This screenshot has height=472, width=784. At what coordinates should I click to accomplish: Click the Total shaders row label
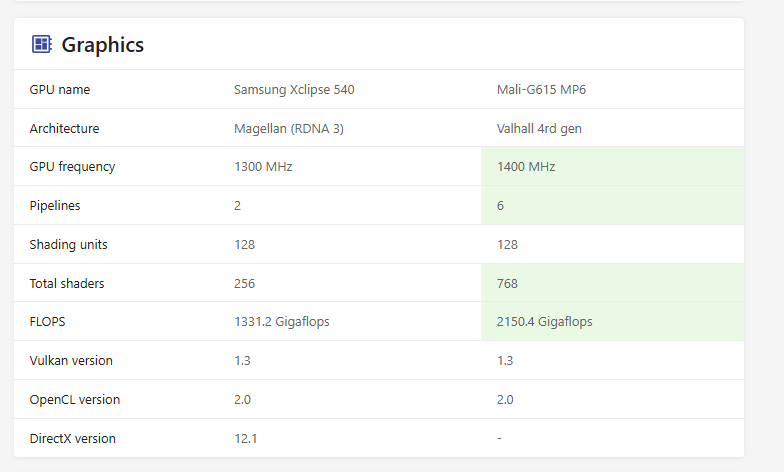coord(67,284)
